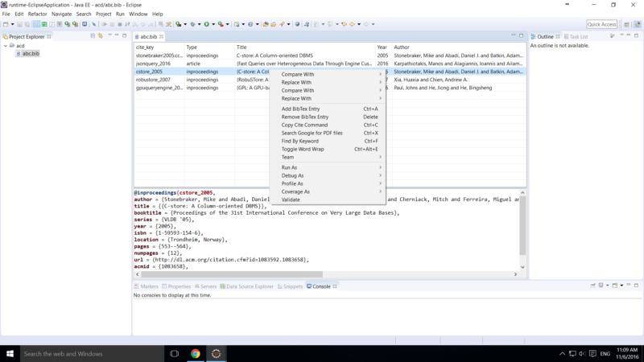Click the Save All toolbar icon

tap(27, 24)
